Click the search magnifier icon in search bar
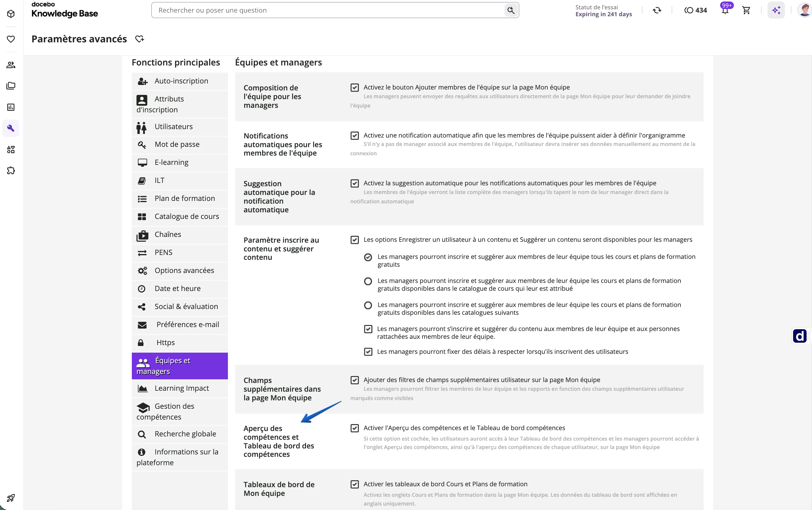The image size is (812, 510). (511, 10)
